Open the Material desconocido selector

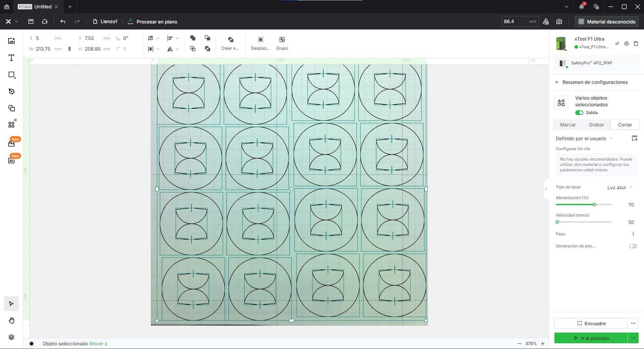pos(607,21)
